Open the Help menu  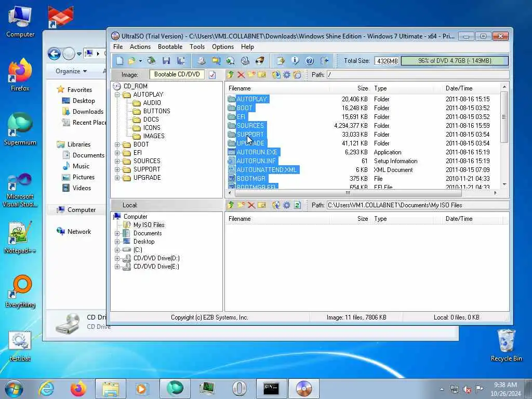pos(247,47)
